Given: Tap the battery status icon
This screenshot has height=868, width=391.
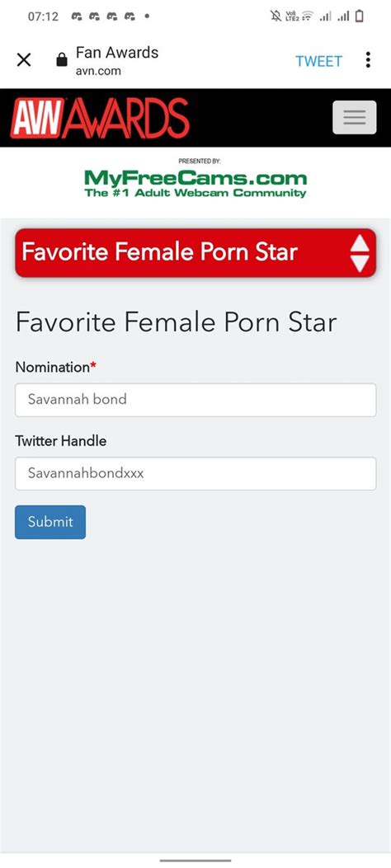Looking at the screenshot, I should [x=360, y=16].
